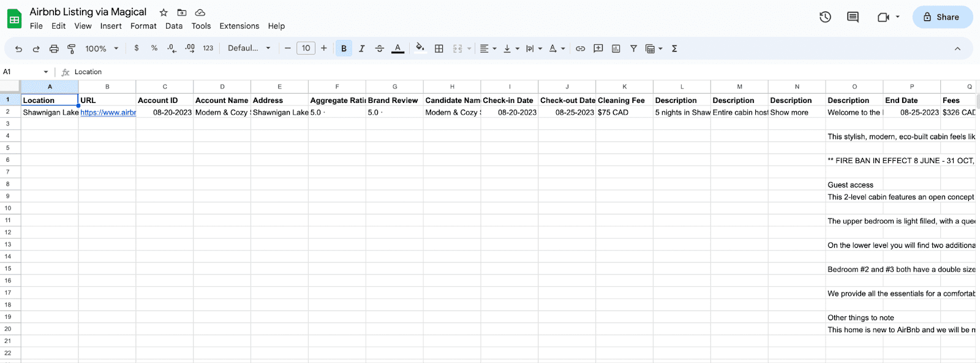Open horizontal align dropdown
The image size is (980, 363).
click(488, 48)
